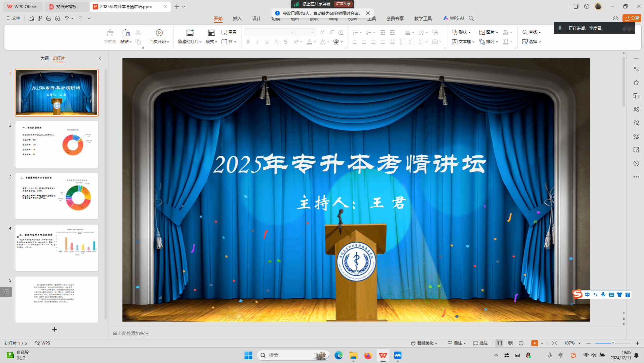Click the 新建幻灯片 new slide icon
This screenshot has width=644, height=363.
tap(190, 33)
